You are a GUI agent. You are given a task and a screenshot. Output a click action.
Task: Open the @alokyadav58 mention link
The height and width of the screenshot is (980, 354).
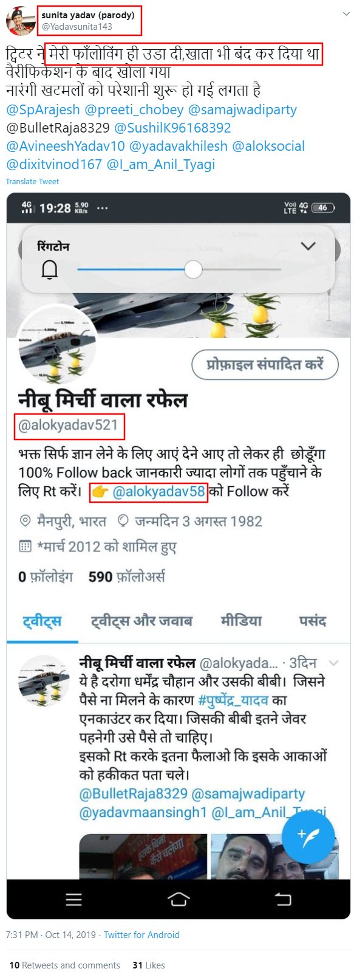point(158,491)
